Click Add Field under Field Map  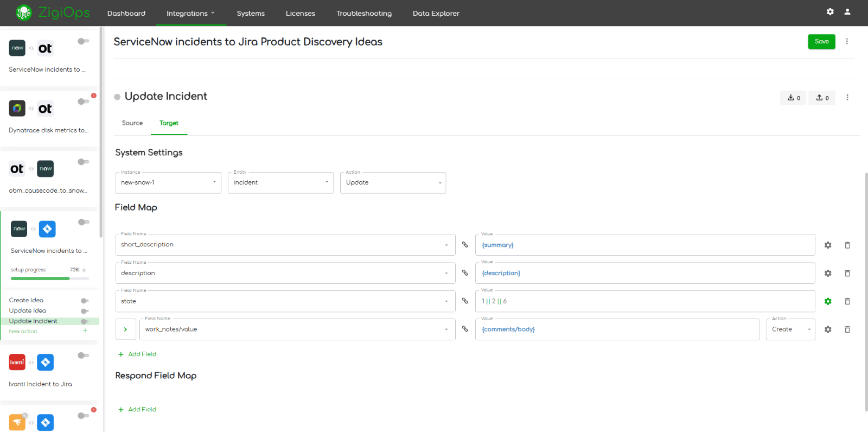point(137,354)
